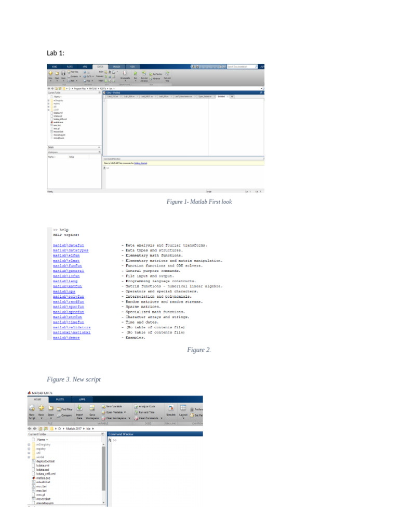
Task: Open matlab\general help link
Action: pyautogui.click(x=69, y=271)
